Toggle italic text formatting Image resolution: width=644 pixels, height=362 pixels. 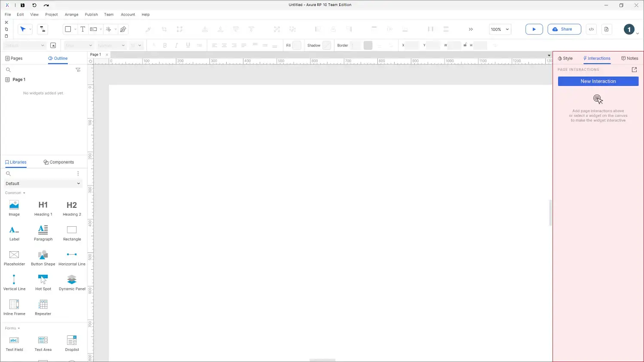coord(176,46)
